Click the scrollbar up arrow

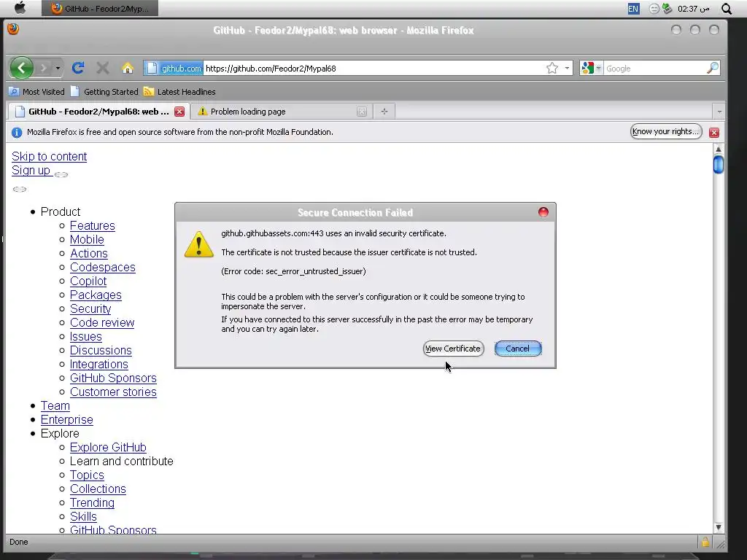click(719, 149)
